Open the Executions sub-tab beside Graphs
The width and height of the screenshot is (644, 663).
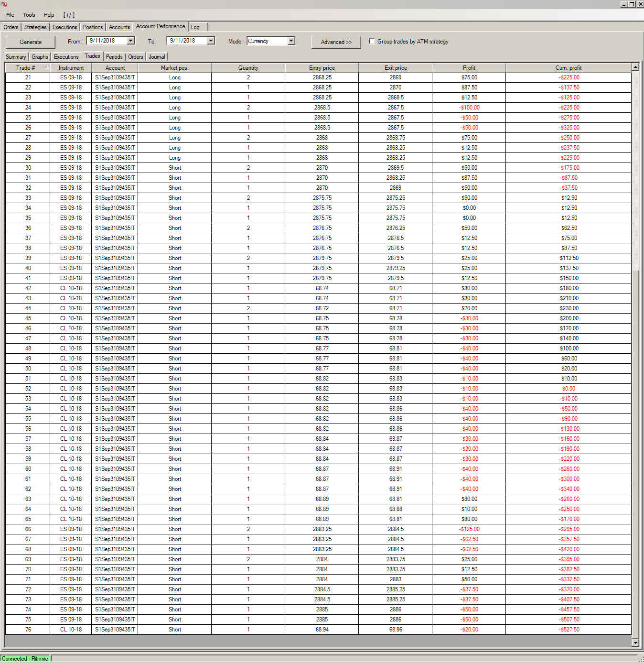(x=66, y=57)
